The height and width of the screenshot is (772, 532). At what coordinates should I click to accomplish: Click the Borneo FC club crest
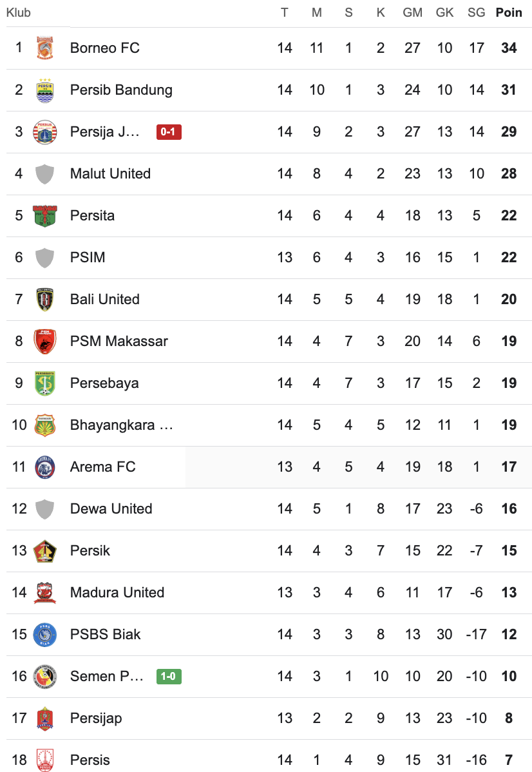44,48
